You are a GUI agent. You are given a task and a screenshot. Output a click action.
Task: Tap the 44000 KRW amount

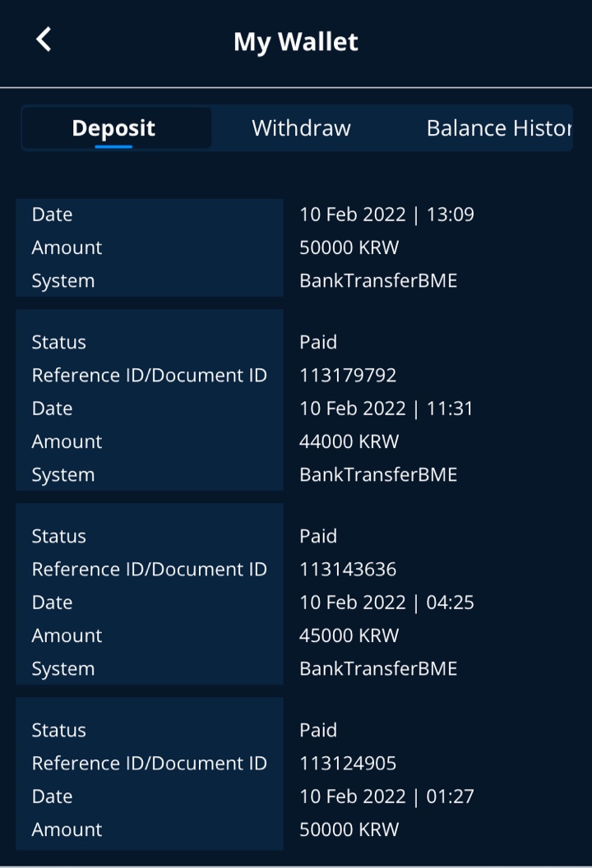click(349, 441)
